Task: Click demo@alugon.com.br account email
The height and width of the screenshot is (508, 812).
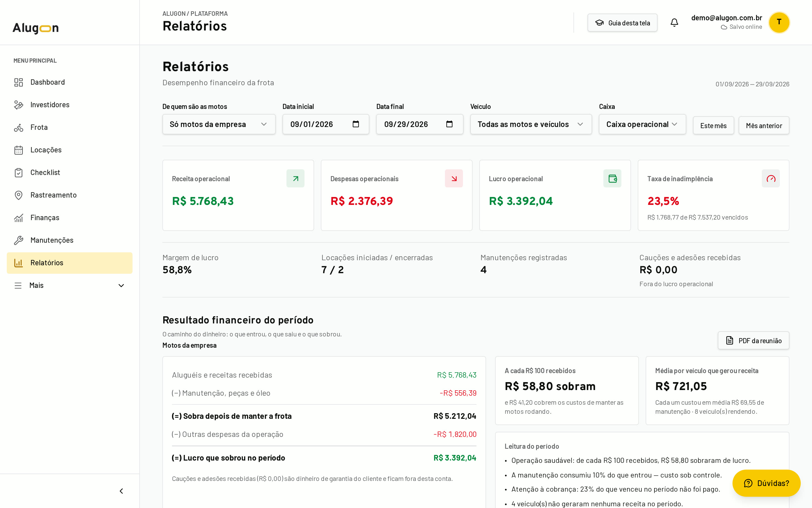Action: pyautogui.click(x=727, y=18)
